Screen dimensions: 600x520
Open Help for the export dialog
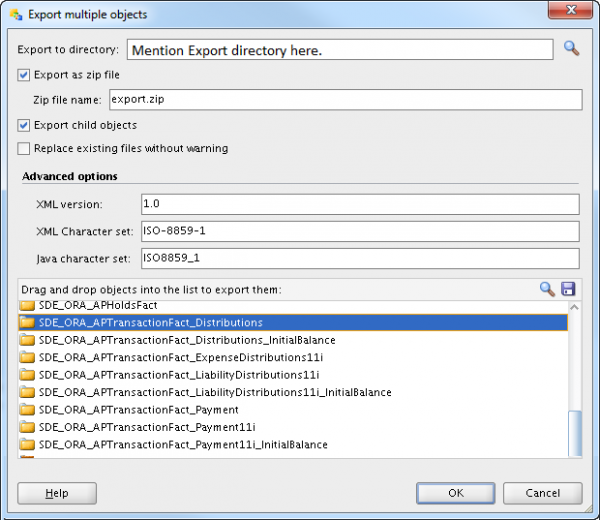pos(57,493)
